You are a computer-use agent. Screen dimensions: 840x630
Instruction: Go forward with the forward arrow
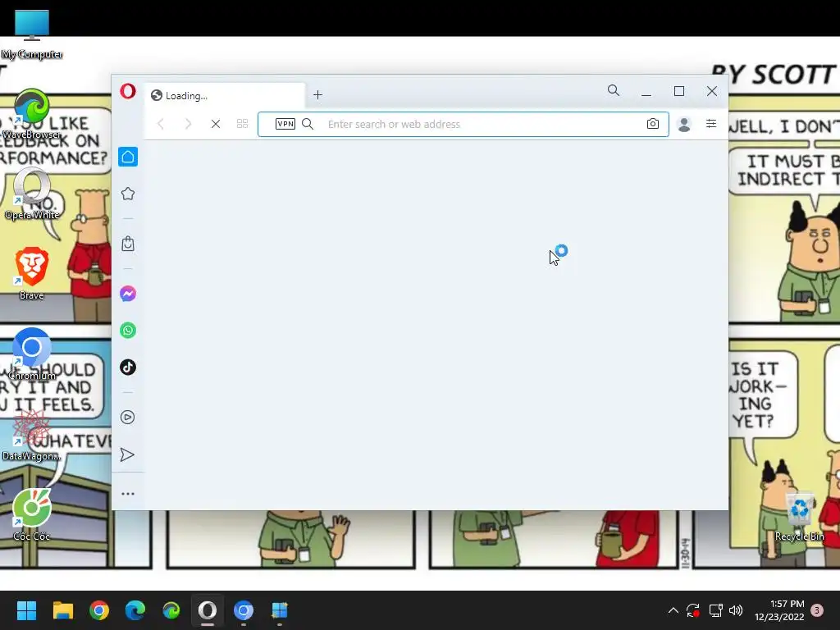(188, 125)
